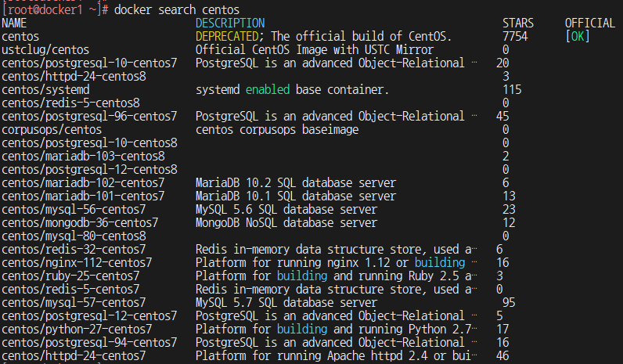Select centos/mongodb-36-centos7 image name
The width and height of the screenshot is (623, 364).
pos(80,223)
